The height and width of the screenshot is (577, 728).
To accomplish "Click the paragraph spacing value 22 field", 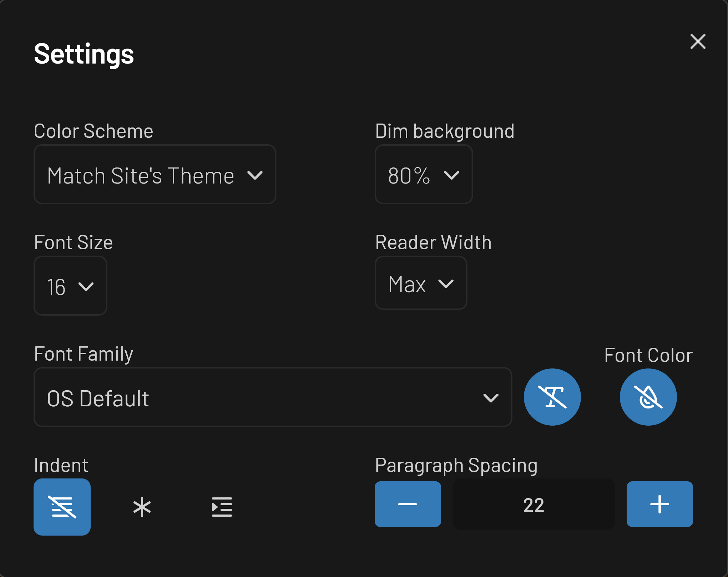I will click(x=534, y=504).
